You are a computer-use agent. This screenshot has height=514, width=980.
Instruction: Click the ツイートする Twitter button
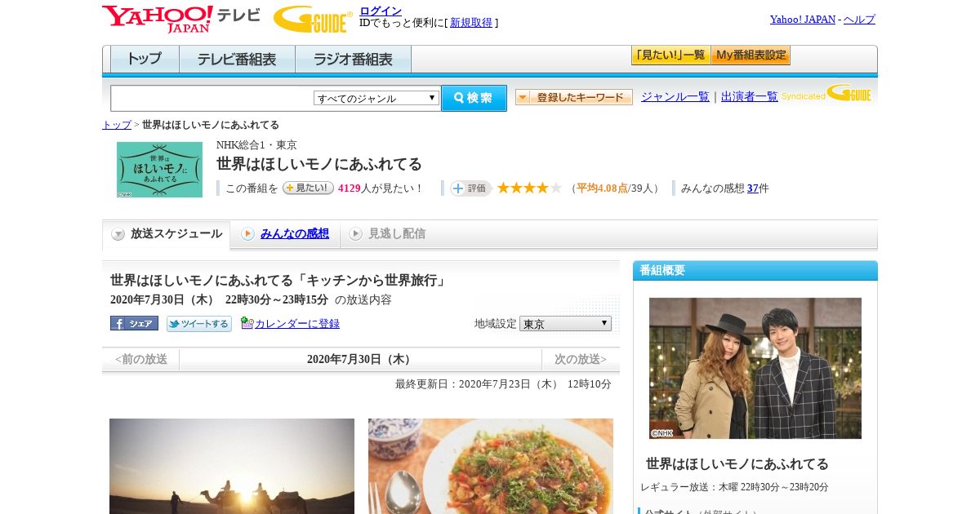[x=199, y=324]
